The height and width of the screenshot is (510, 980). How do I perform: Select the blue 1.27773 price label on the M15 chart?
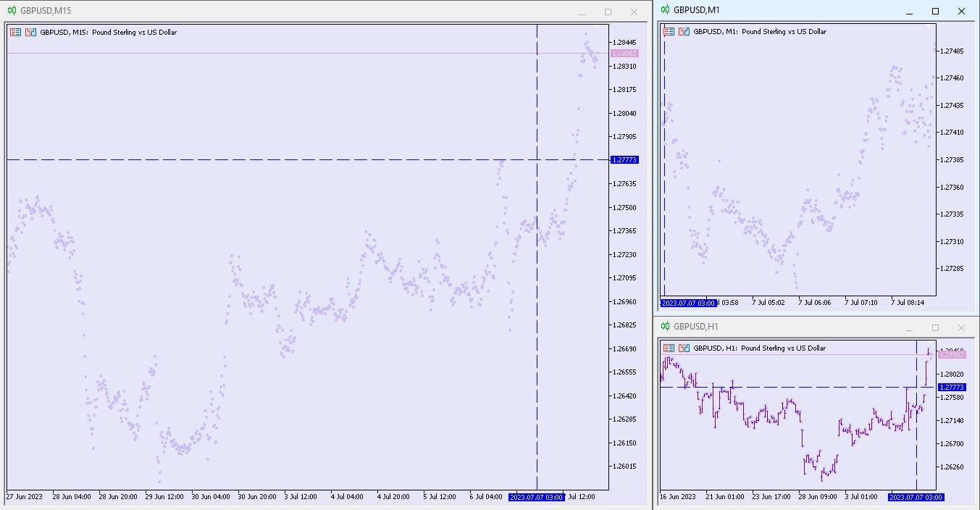(x=624, y=160)
